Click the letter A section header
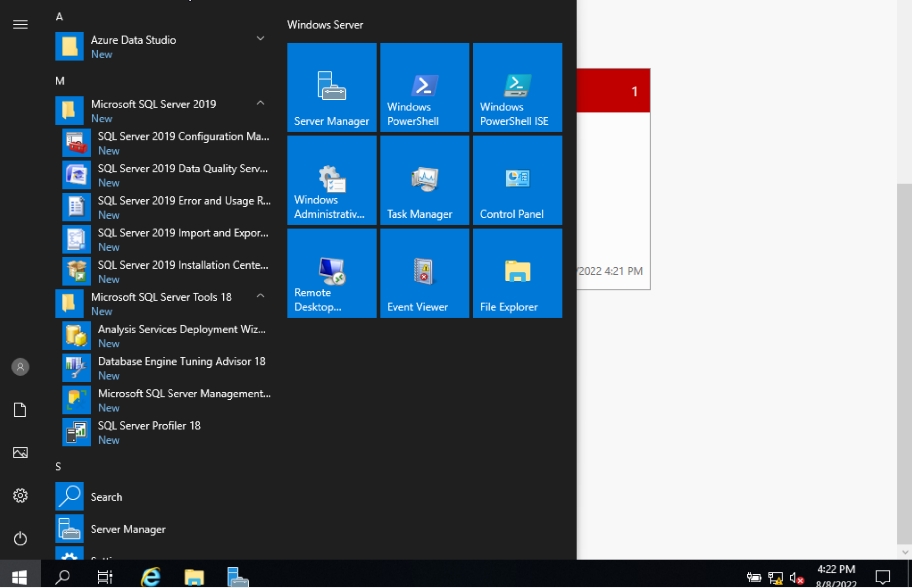Viewport: 912px width, 588px height. coord(59,17)
